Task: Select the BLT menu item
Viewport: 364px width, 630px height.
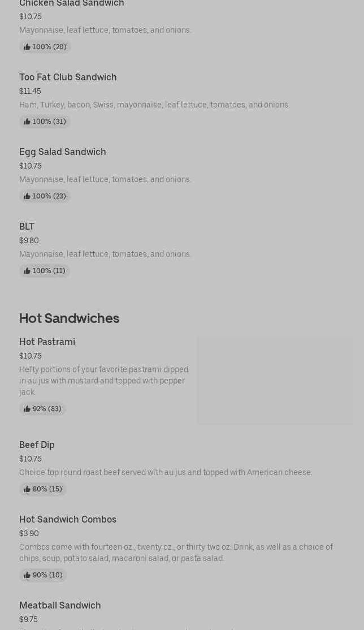Action: click(x=27, y=227)
